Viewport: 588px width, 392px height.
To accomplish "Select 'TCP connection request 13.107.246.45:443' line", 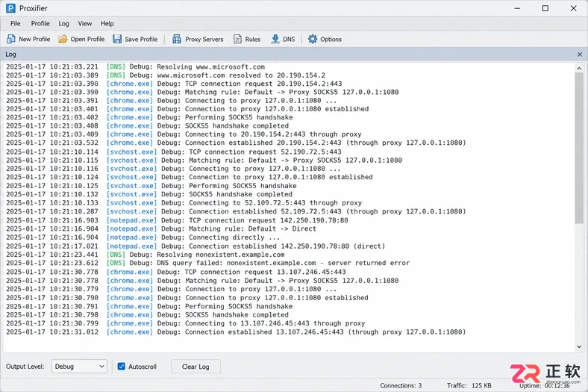I will (x=176, y=272).
